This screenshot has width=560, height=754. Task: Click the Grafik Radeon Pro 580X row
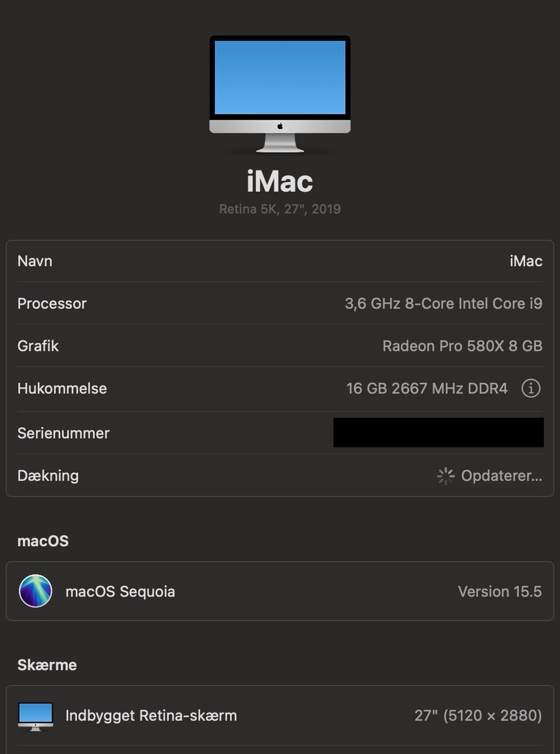click(280, 346)
